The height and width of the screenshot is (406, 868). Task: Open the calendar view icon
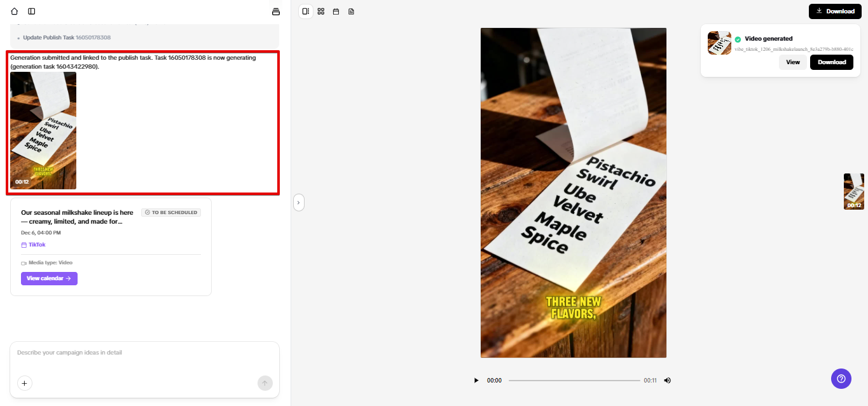[x=336, y=11]
